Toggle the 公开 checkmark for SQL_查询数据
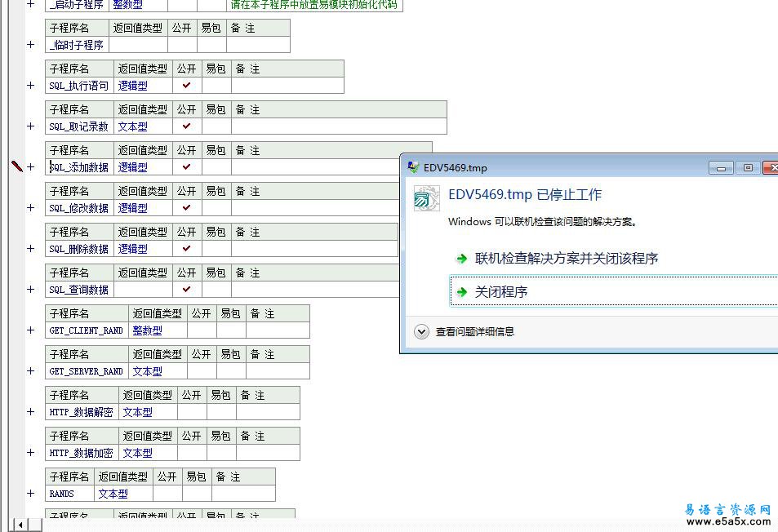Image resolution: width=778 pixels, height=532 pixels. click(187, 289)
